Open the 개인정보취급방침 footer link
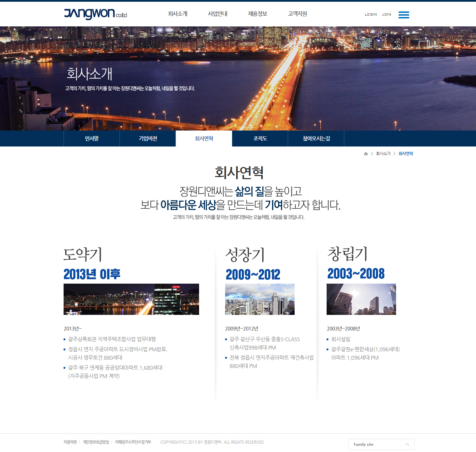The height and width of the screenshot is (452, 476). (96, 442)
